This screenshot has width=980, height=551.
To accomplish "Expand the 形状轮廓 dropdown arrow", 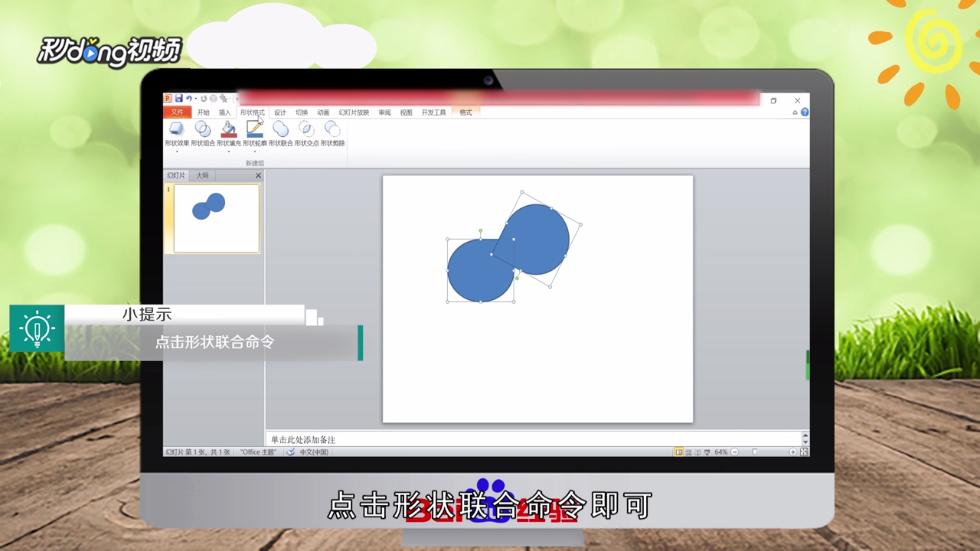I will pyautogui.click(x=255, y=152).
